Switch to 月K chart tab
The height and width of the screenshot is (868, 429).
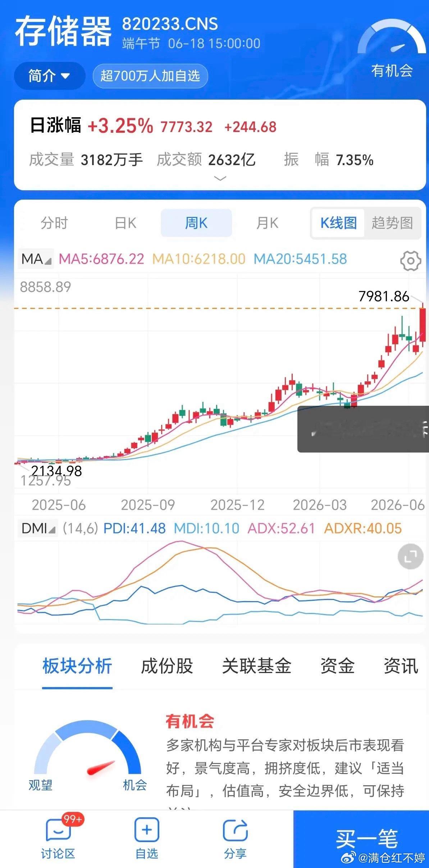pyautogui.click(x=267, y=223)
